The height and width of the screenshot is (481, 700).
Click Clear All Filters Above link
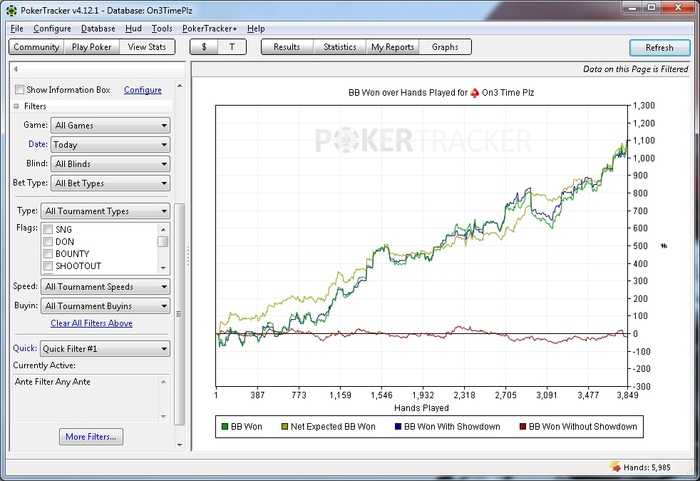(x=92, y=323)
